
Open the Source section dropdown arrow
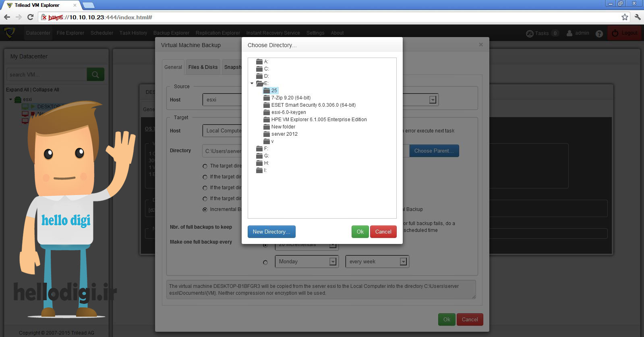click(433, 100)
